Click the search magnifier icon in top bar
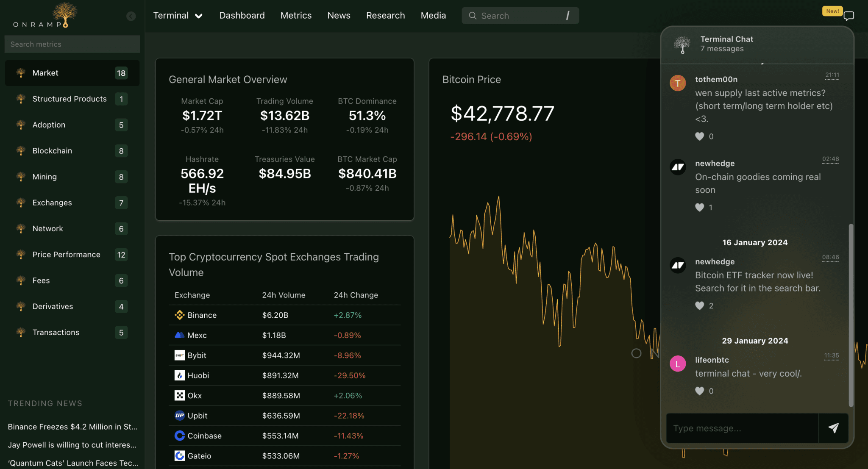The height and width of the screenshot is (469, 868). (x=472, y=16)
